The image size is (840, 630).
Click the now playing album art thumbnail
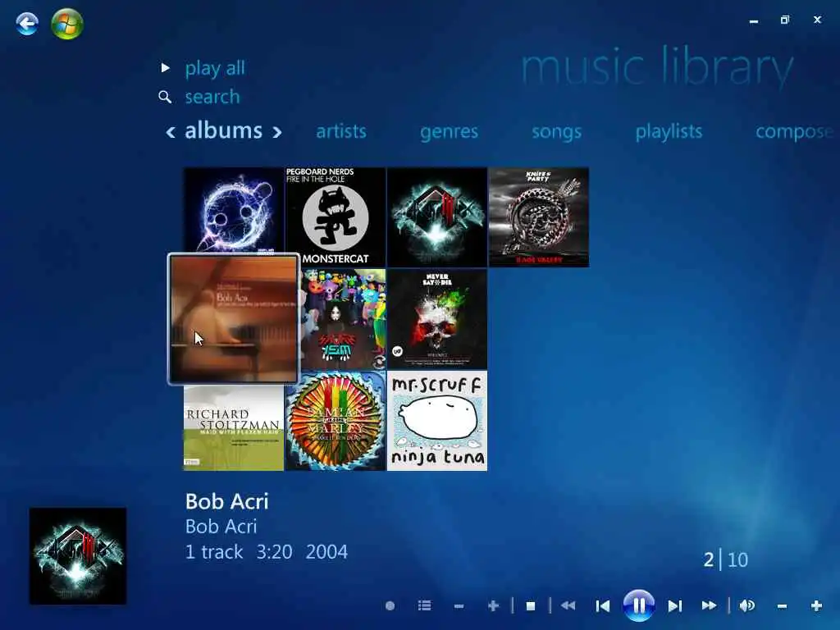[78, 556]
